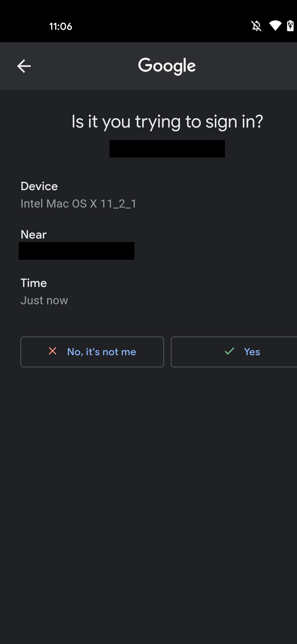297x644 pixels.
Task: Click the red X icon
Action: pyautogui.click(x=53, y=351)
